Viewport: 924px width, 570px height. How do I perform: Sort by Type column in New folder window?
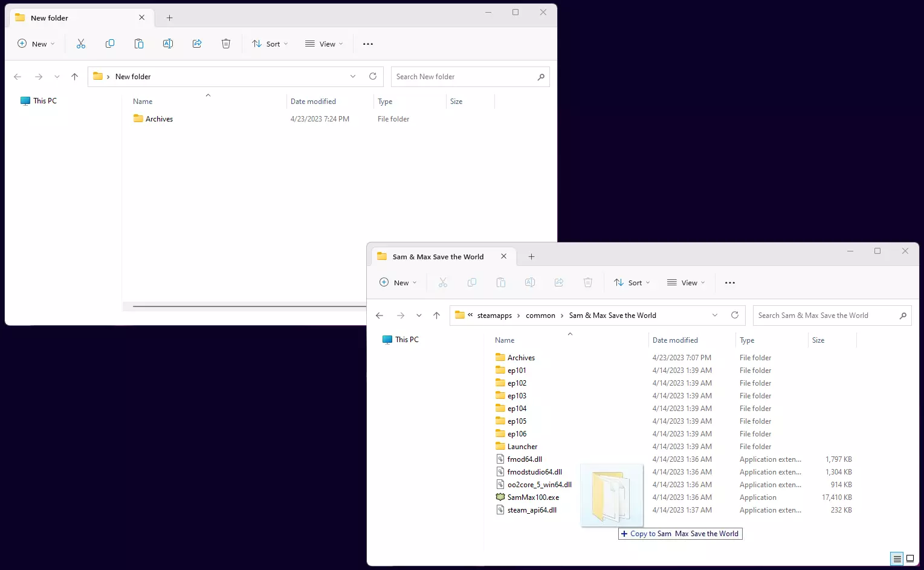(385, 102)
